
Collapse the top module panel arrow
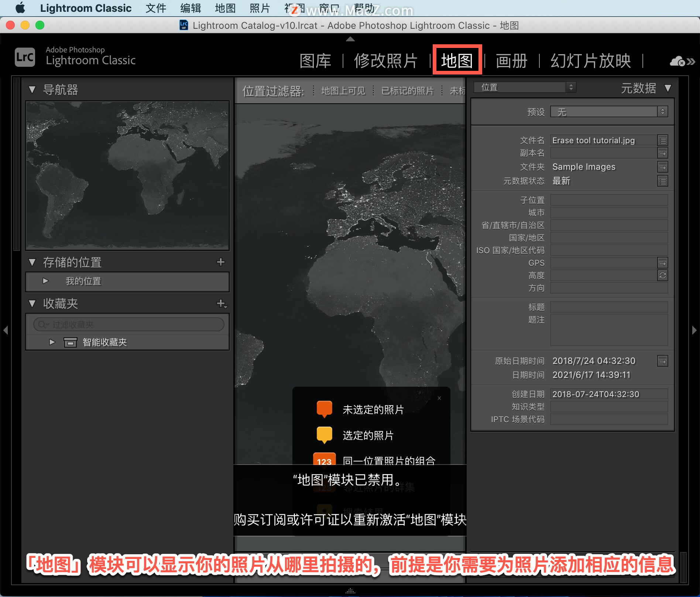[x=350, y=39]
